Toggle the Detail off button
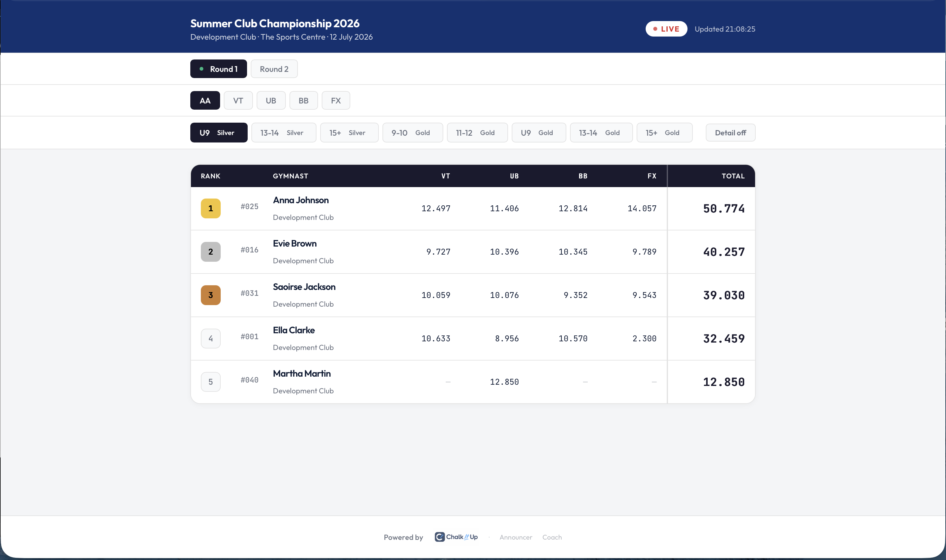 click(x=730, y=133)
